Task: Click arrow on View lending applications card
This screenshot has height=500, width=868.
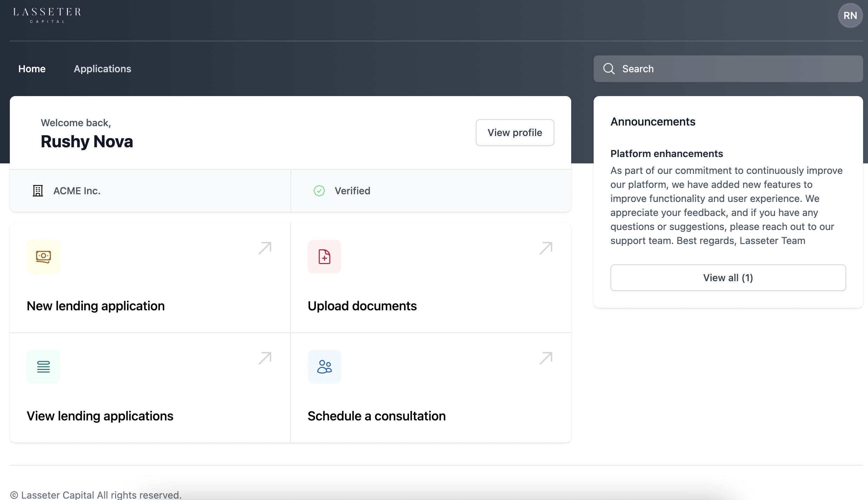Action: coord(265,358)
